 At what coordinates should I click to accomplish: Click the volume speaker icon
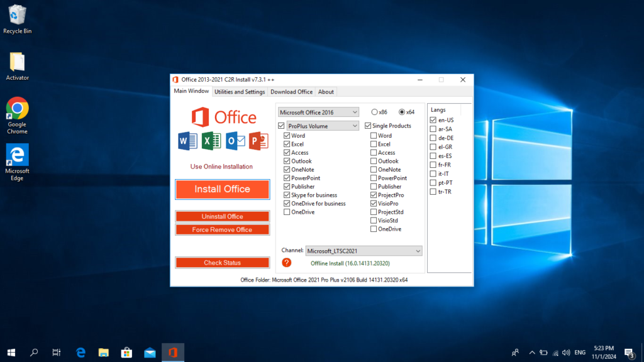(x=566, y=353)
